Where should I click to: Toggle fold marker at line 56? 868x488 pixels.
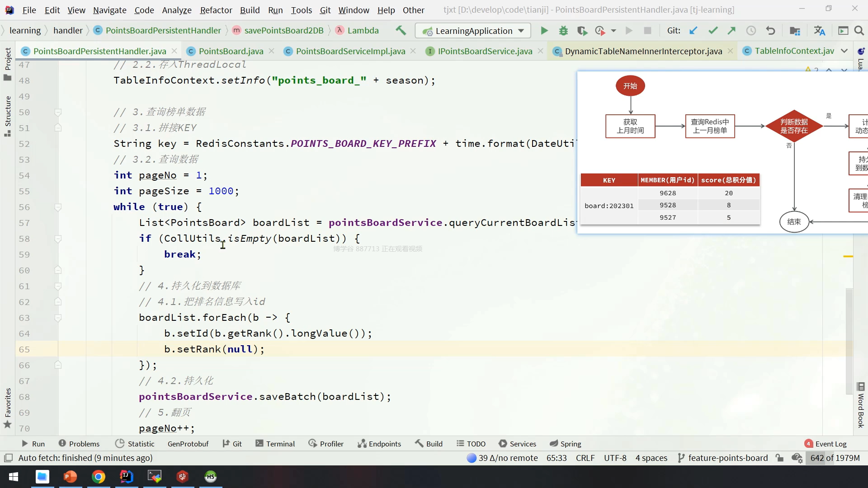(58, 207)
